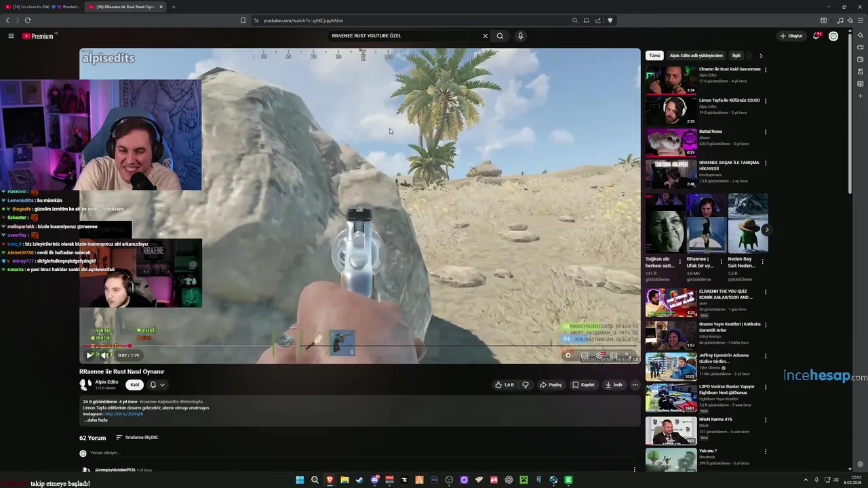
Task: Open Alpis Edits channel avatar
Action: [x=85, y=385]
